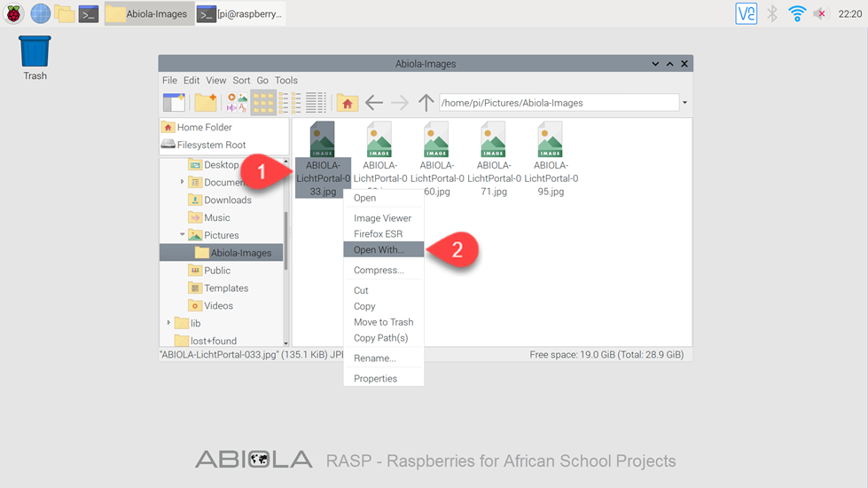Select the icon view mode button
This screenshot has height=488, width=868.
click(x=262, y=103)
